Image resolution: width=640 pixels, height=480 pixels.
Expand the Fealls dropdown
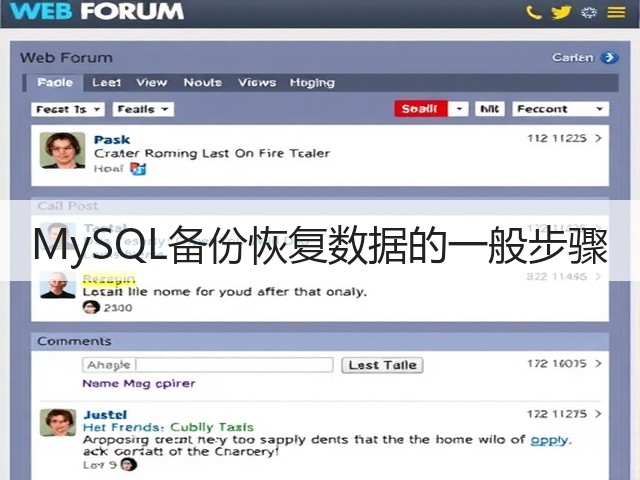click(143, 109)
